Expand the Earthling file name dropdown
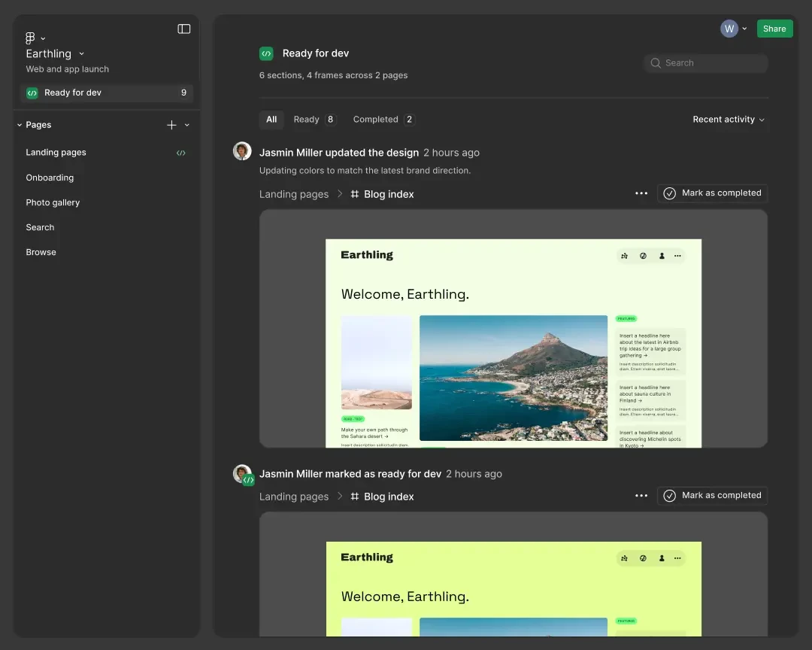The width and height of the screenshot is (812, 650). click(81, 53)
